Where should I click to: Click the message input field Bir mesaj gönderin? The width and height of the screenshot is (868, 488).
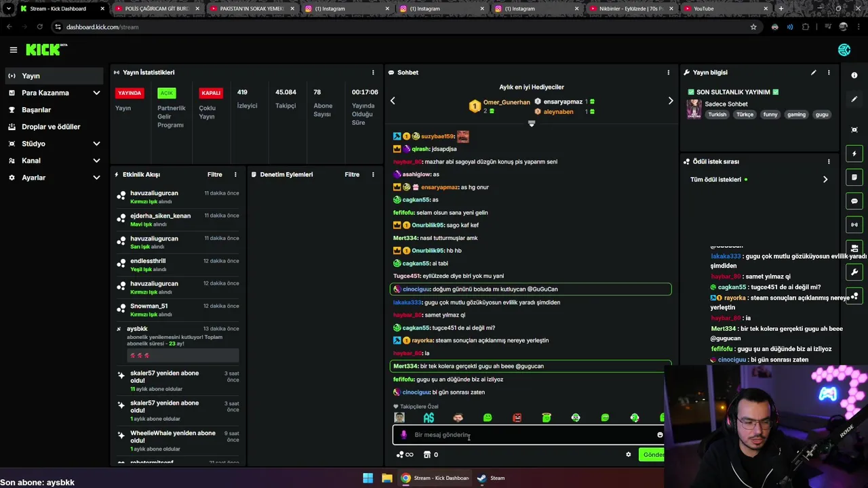pyautogui.click(x=529, y=435)
